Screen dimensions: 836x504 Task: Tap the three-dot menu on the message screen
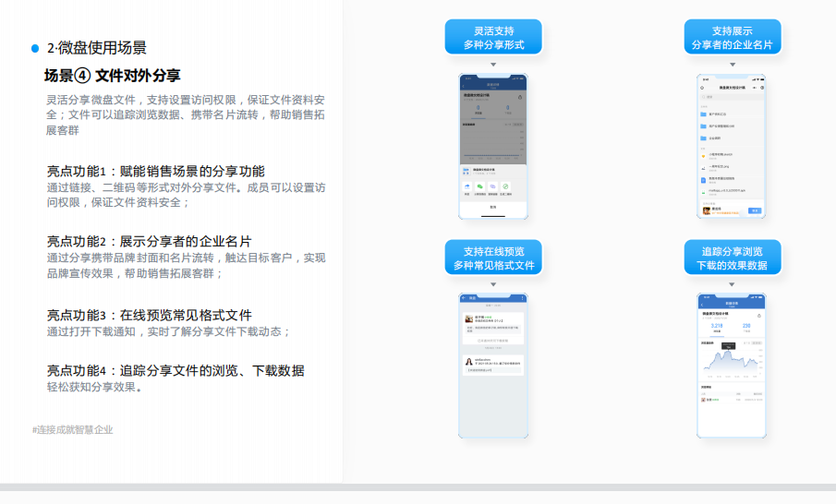521,298
